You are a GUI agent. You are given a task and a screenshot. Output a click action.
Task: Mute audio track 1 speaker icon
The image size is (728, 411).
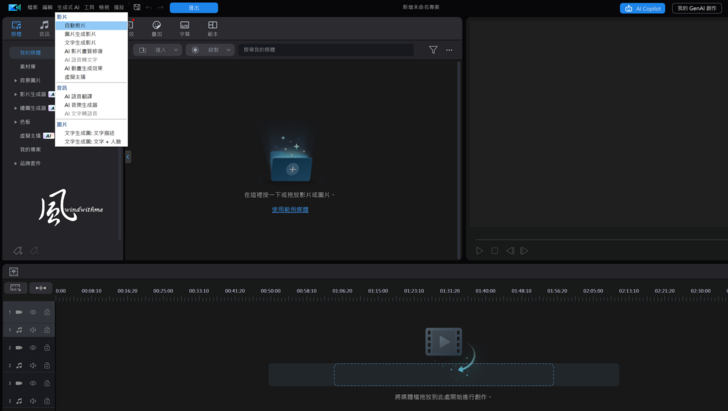pos(32,329)
